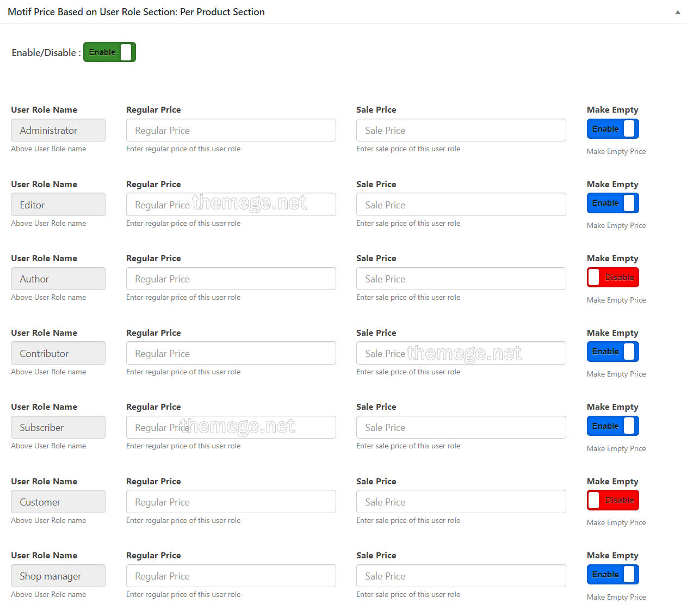
Task: Click the Contributor user role name box
Action: (x=58, y=353)
